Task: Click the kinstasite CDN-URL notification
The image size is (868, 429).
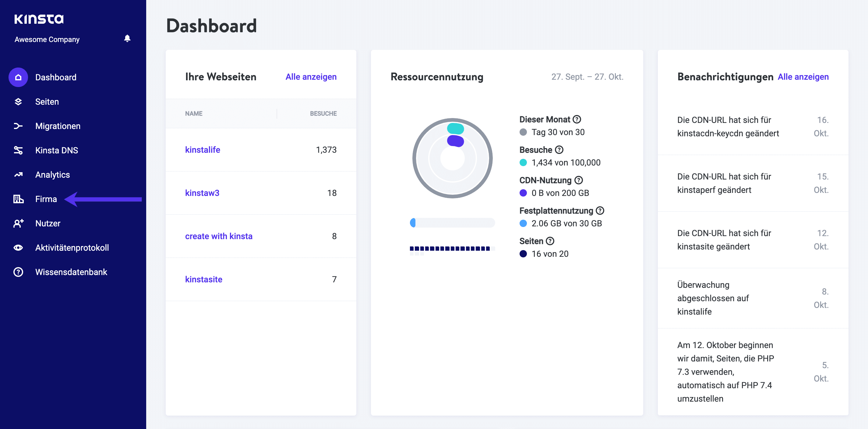Action: coord(753,240)
